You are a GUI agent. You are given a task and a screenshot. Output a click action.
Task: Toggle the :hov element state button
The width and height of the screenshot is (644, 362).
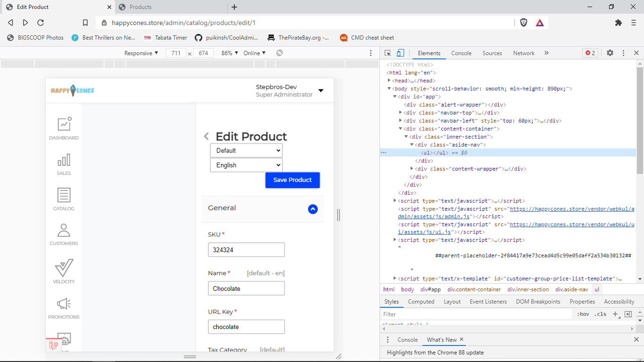click(583, 314)
